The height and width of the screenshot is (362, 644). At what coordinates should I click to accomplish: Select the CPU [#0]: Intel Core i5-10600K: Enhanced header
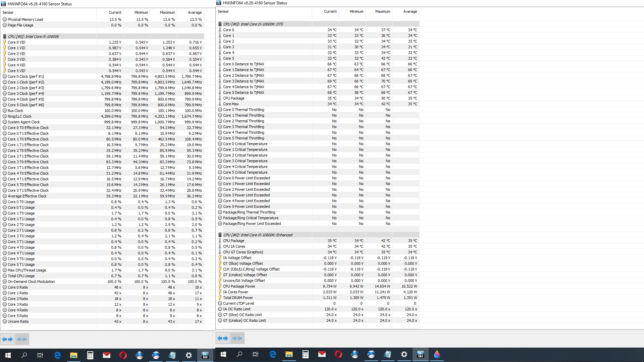click(x=258, y=235)
